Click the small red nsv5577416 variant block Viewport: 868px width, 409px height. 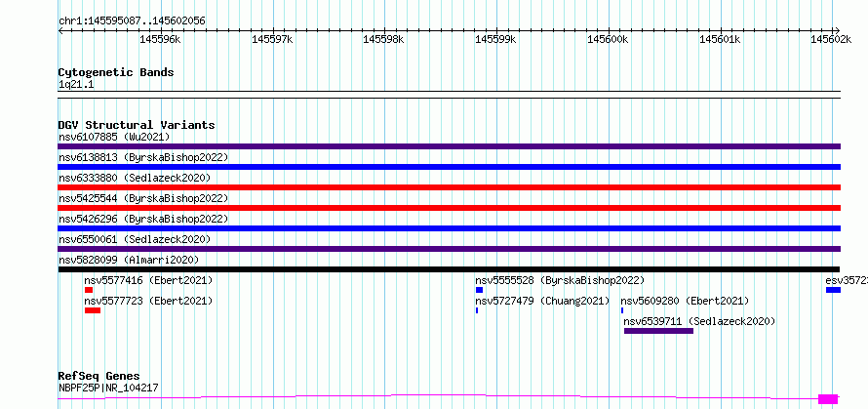(89, 290)
